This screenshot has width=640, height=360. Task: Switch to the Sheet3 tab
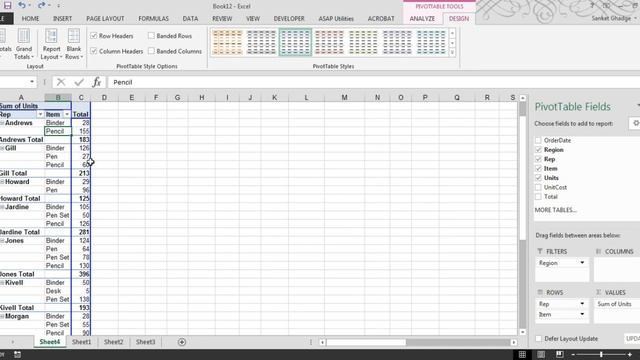click(x=145, y=342)
